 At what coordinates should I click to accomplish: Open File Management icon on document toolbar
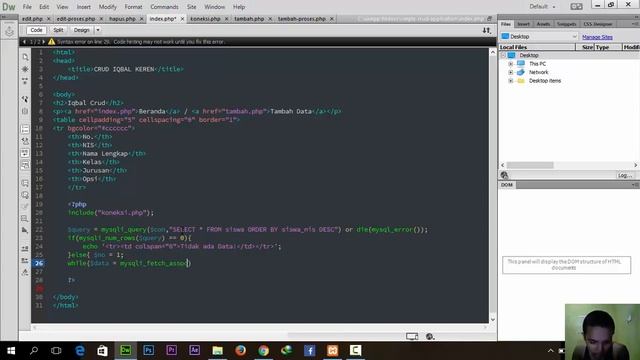(487, 30)
